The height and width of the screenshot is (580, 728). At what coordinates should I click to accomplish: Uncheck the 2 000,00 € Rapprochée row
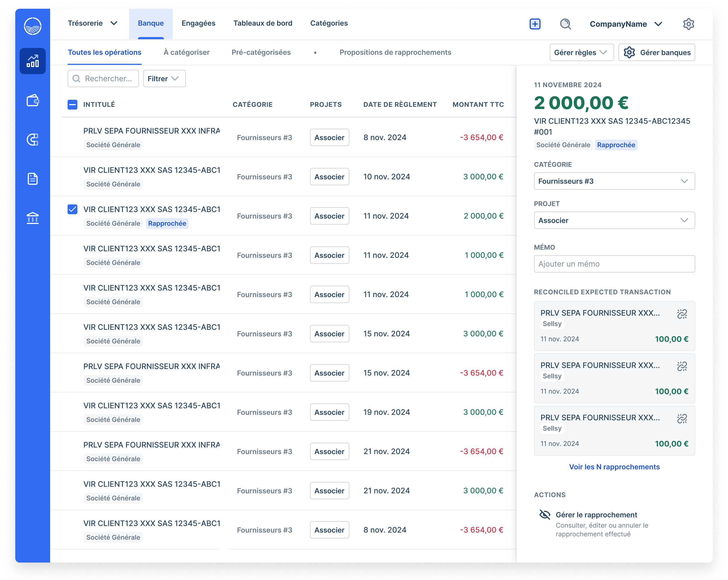[72, 209]
